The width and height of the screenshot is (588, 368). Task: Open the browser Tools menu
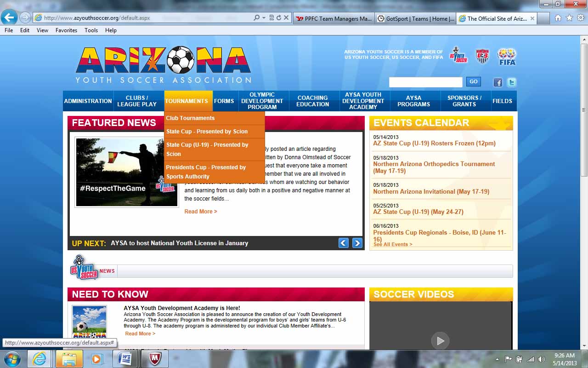[91, 30]
